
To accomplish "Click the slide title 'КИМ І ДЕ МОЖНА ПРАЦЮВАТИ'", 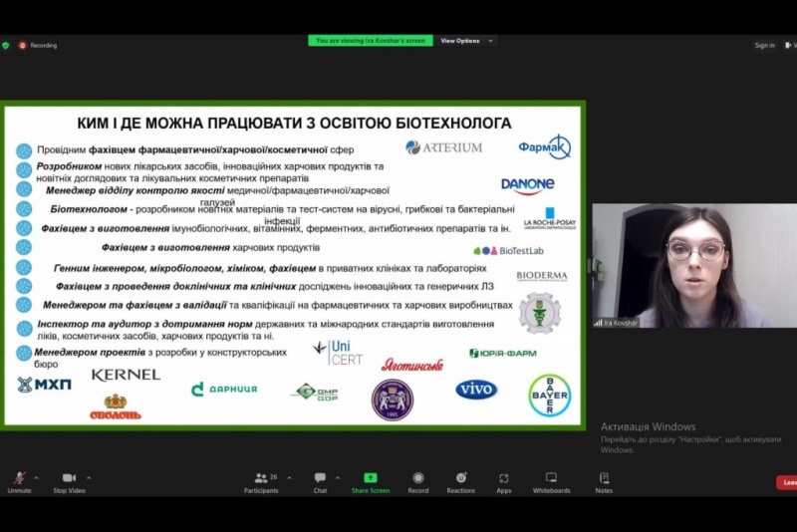I will (x=294, y=123).
